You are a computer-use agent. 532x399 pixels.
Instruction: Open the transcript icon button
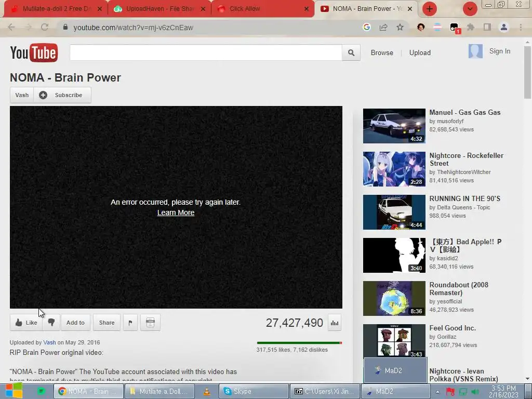tap(150, 323)
